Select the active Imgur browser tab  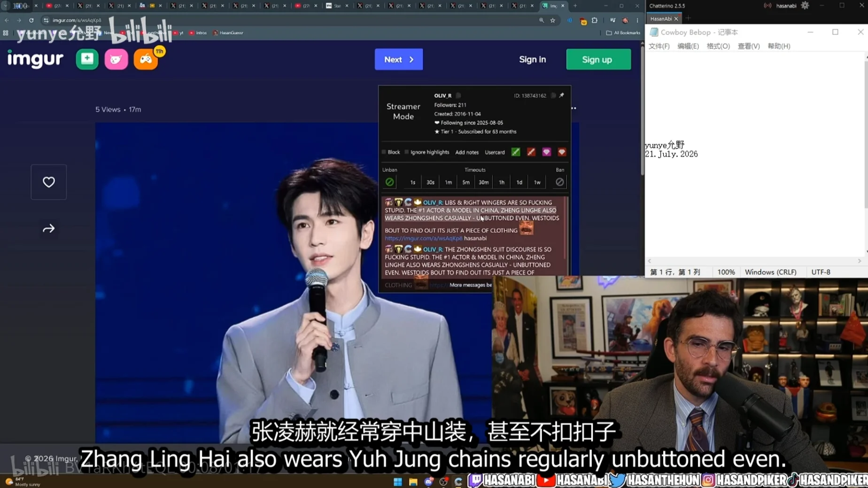[x=553, y=6]
